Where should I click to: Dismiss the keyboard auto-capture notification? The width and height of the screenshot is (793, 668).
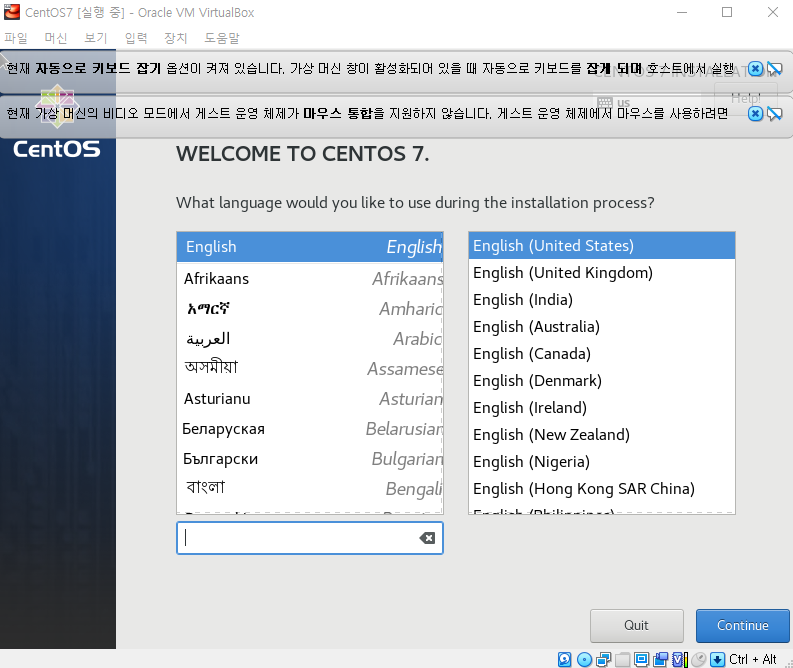click(756, 69)
